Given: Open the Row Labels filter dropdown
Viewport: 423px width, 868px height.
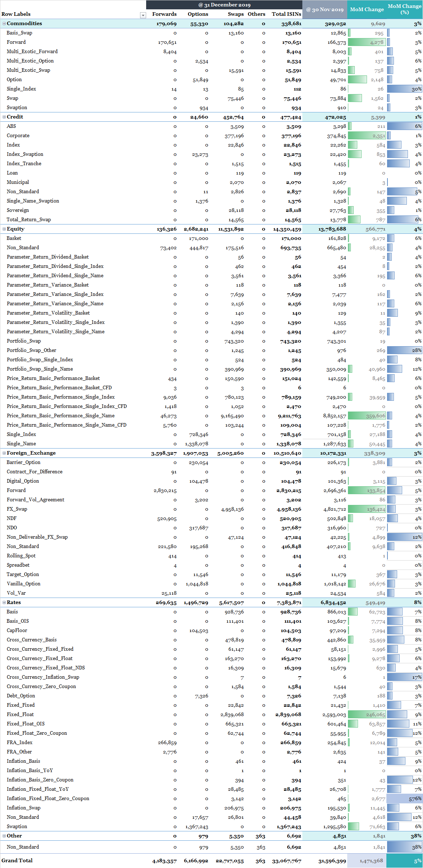Looking at the screenshot, I should click(x=143, y=15).
